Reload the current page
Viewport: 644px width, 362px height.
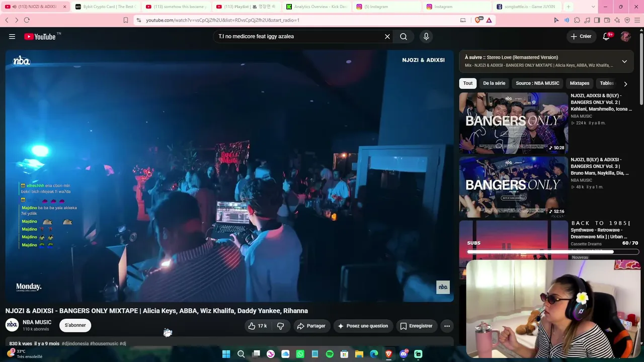[x=27, y=20]
